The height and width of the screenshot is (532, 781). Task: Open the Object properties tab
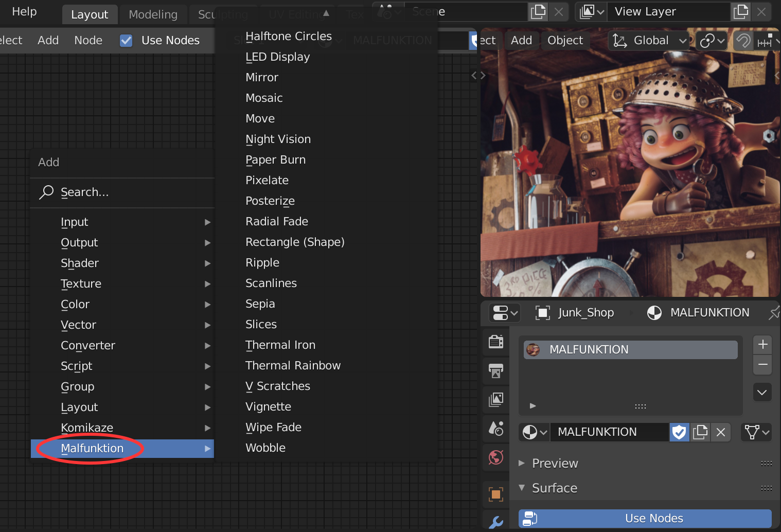coord(495,494)
